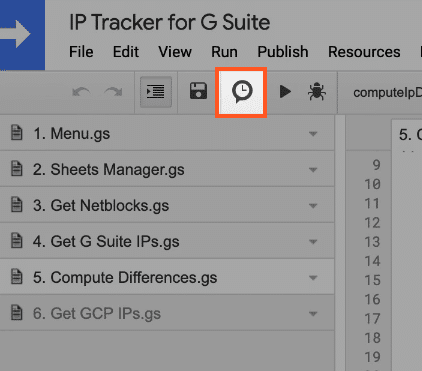
Task: Expand dropdown arrow for 3. Get Netblocks.gs
Action: [313, 206]
